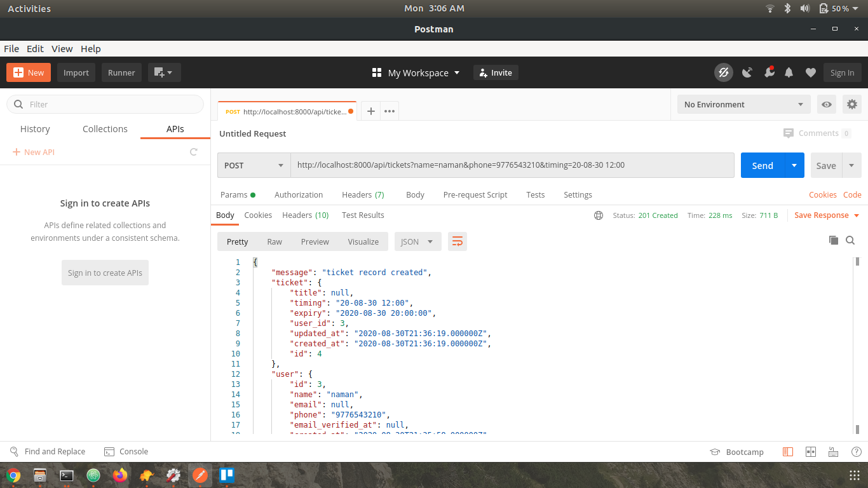The width and height of the screenshot is (868, 488).
Task: Click the orange New button
Action: pyautogui.click(x=29, y=72)
